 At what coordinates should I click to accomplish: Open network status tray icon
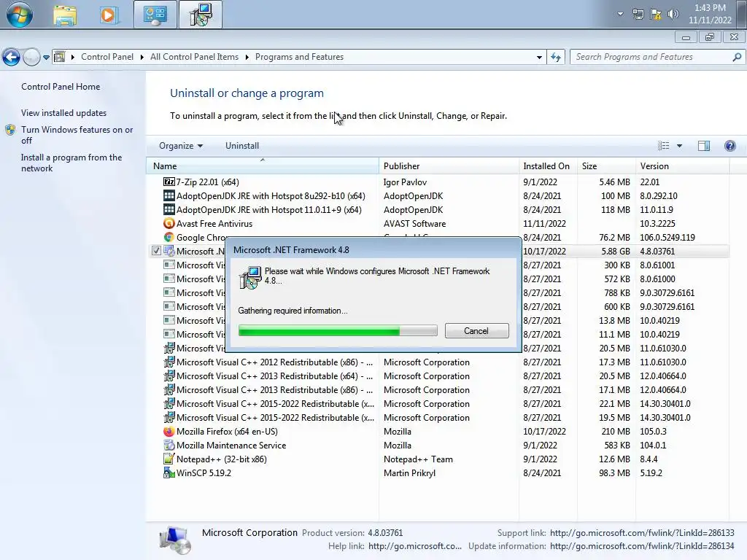pos(638,14)
